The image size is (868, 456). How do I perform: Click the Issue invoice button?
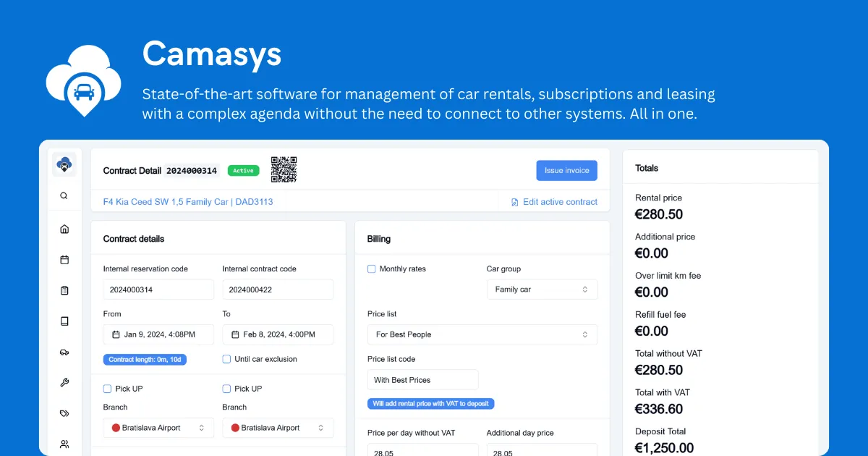click(566, 170)
